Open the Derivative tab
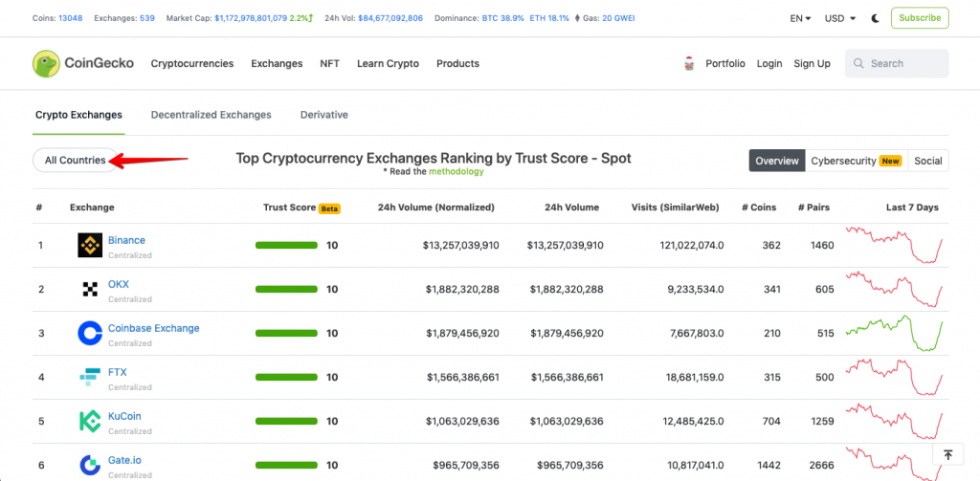 (x=324, y=115)
